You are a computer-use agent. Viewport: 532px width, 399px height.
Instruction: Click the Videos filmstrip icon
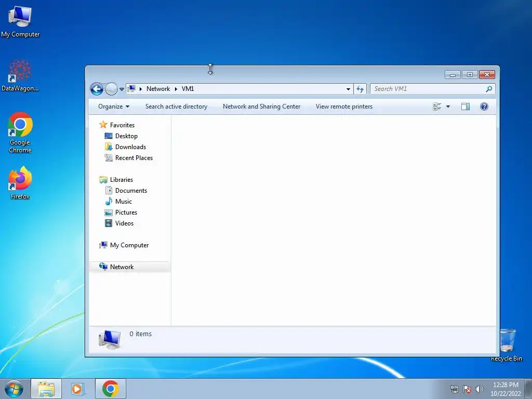point(109,223)
